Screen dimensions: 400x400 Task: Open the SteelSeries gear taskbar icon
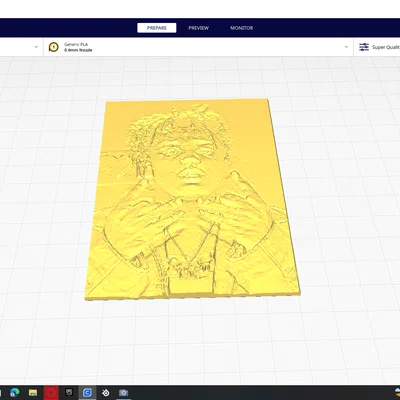pos(106,393)
